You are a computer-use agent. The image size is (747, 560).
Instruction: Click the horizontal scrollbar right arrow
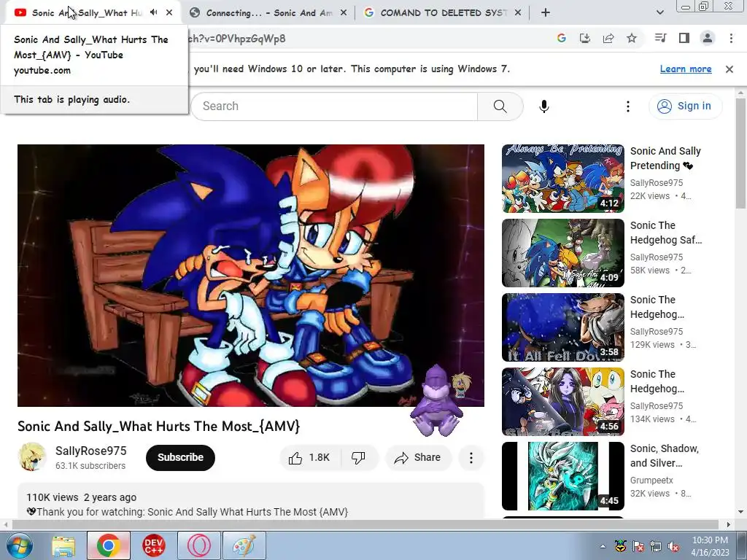pyautogui.click(x=728, y=524)
